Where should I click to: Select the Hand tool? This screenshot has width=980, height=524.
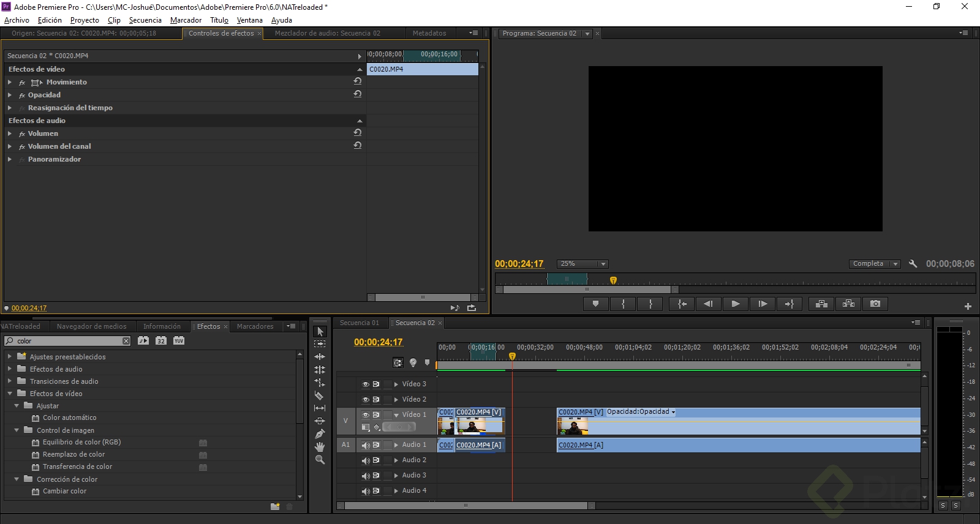320,447
